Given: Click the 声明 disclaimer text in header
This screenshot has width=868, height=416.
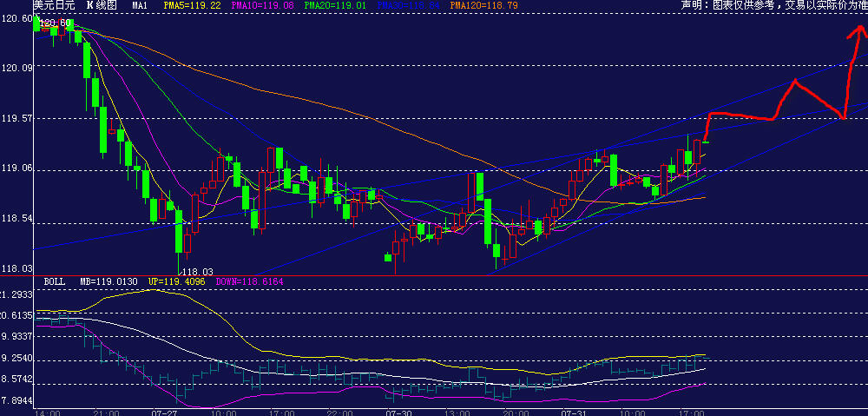Looking at the screenshot, I should coord(774,5).
